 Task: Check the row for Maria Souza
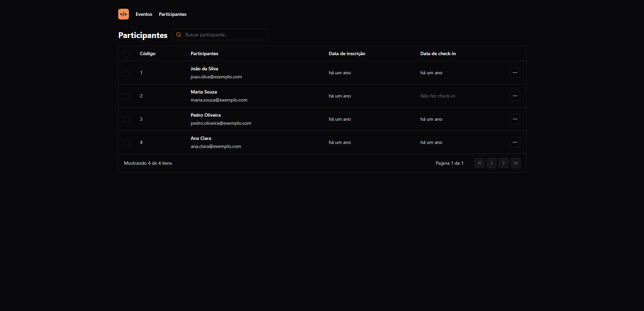(127, 96)
